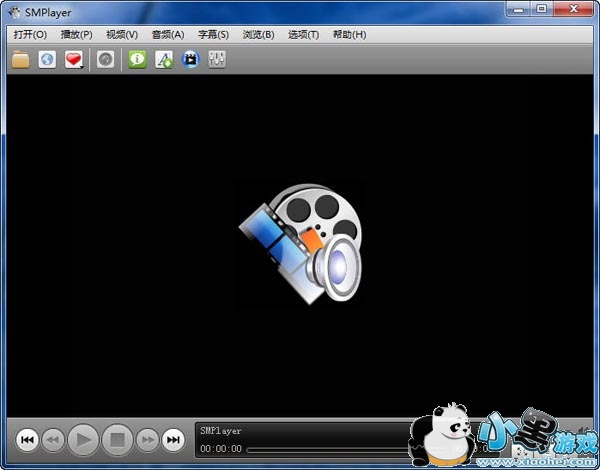Click the SMPlayer logo in video area
600x470 pixels.
pyautogui.click(x=300, y=244)
